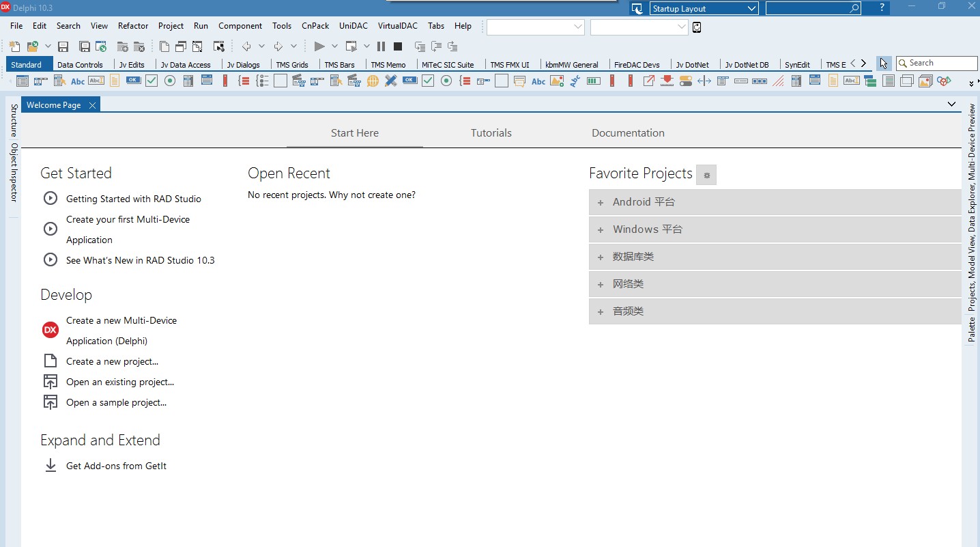Open Getting Started with RAD Studio
Image resolution: width=980 pixels, height=547 pixels.
tap(134, 199)
